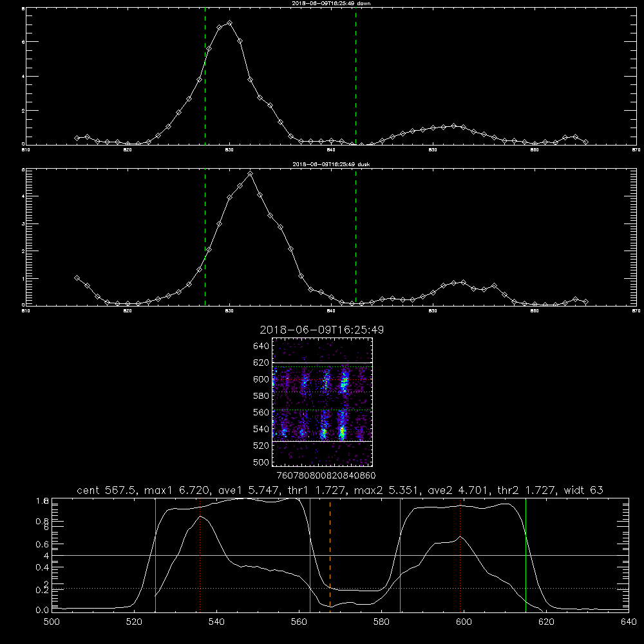Click the 'thr1 1.727' value
The image size is (644, 644).
[x=318, y=490]
